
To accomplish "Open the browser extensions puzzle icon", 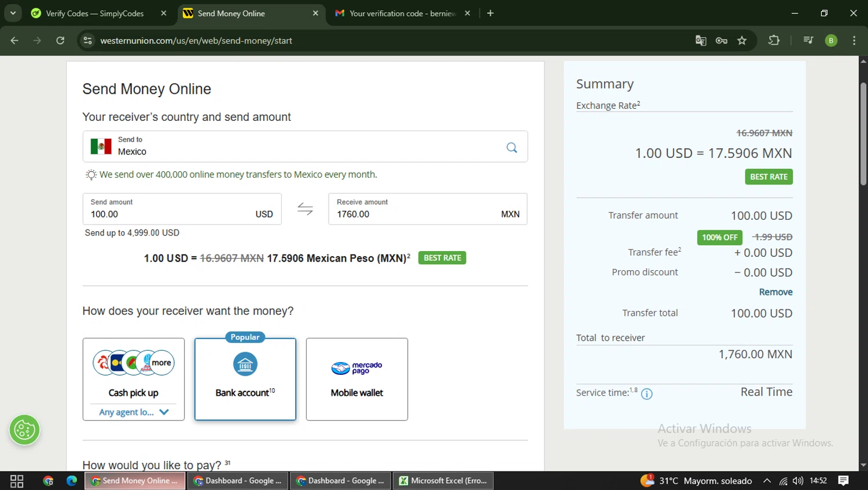I will point(774,40).
